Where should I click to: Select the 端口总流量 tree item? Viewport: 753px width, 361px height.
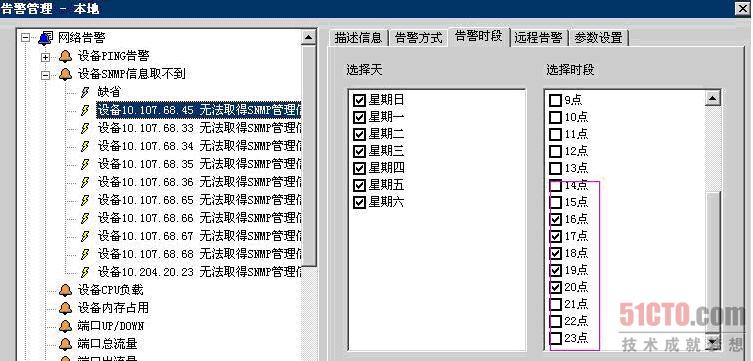click(x=107, y=344)
